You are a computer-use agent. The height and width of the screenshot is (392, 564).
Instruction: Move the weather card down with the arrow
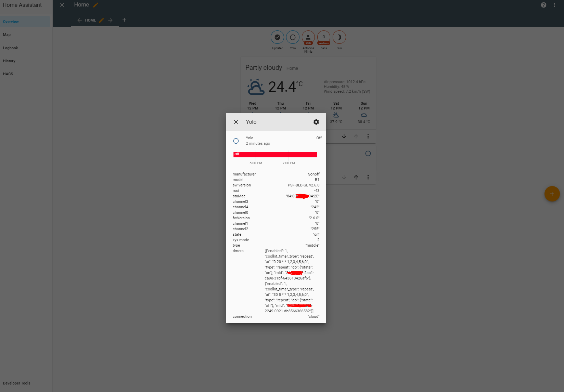(344, 136)
